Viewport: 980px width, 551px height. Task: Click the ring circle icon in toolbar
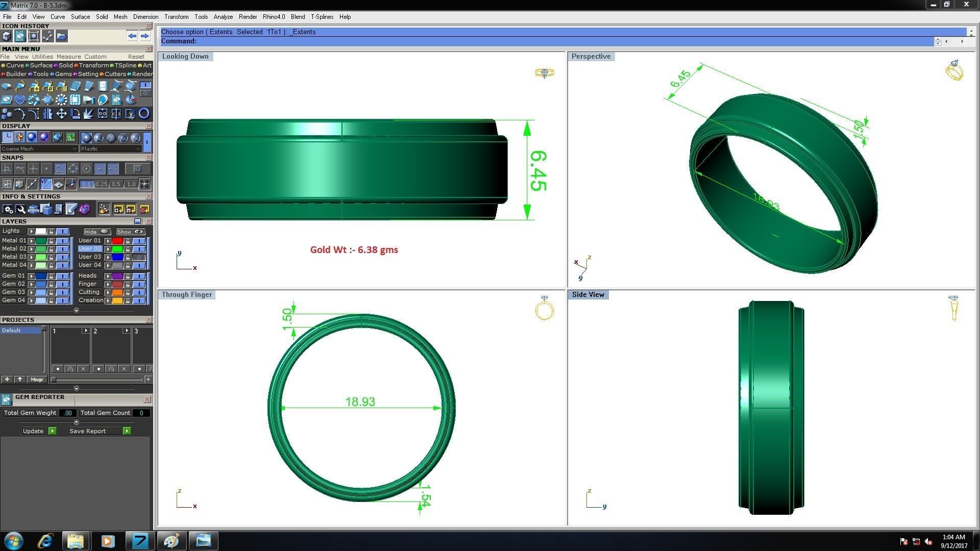tap(144, 114)
